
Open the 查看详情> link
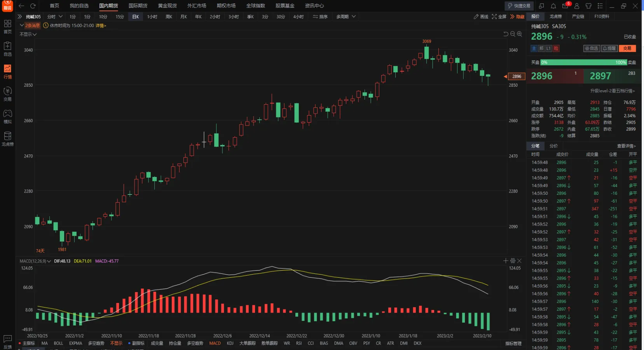coord(627,146)
